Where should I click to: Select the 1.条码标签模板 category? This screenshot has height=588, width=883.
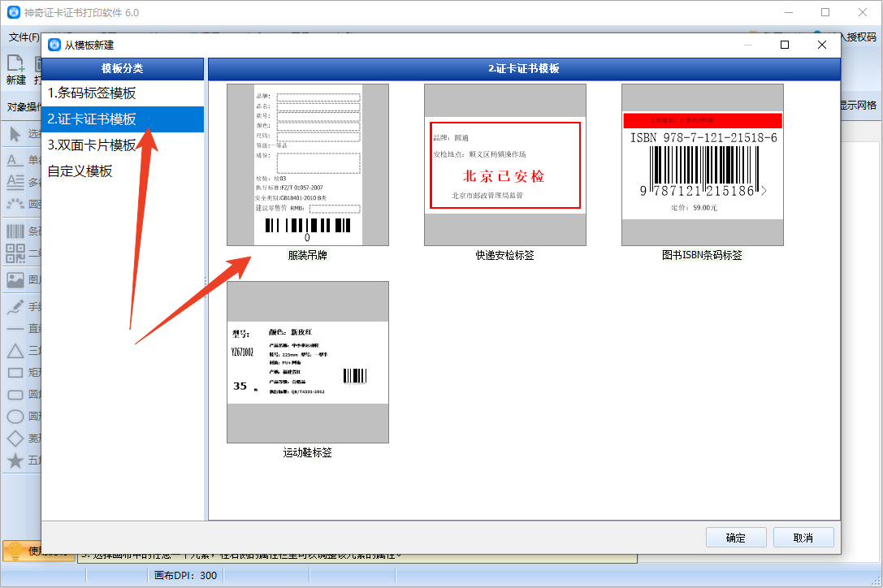(x=92, y=93)
